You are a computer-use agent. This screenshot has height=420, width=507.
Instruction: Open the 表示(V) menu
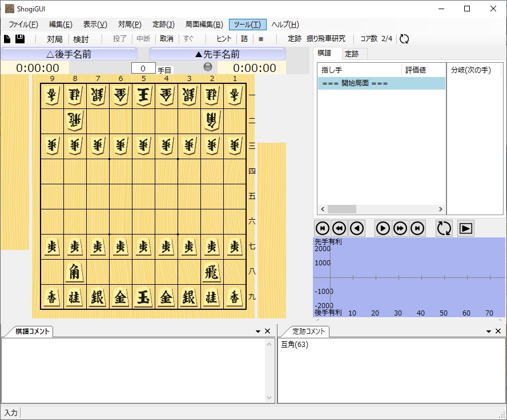point(95,25)
